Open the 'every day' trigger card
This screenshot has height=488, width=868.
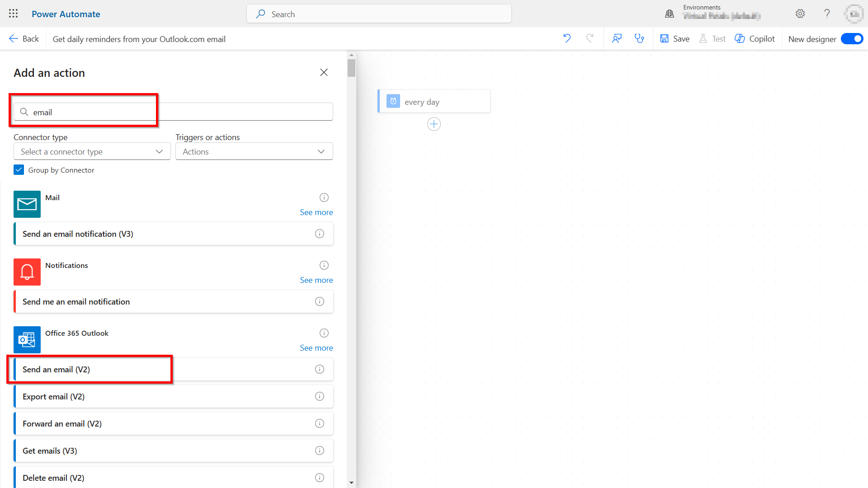[434, 101]
